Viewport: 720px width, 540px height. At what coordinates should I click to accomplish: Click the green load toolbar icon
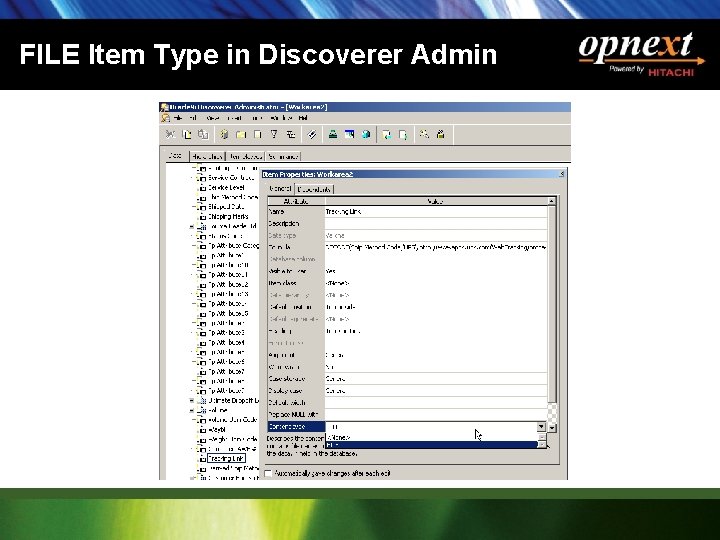pos(333,134)
